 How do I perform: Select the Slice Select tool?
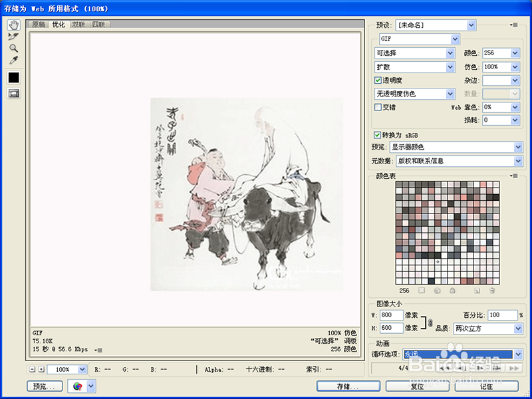pyautogui.click(x=13, y=37)
